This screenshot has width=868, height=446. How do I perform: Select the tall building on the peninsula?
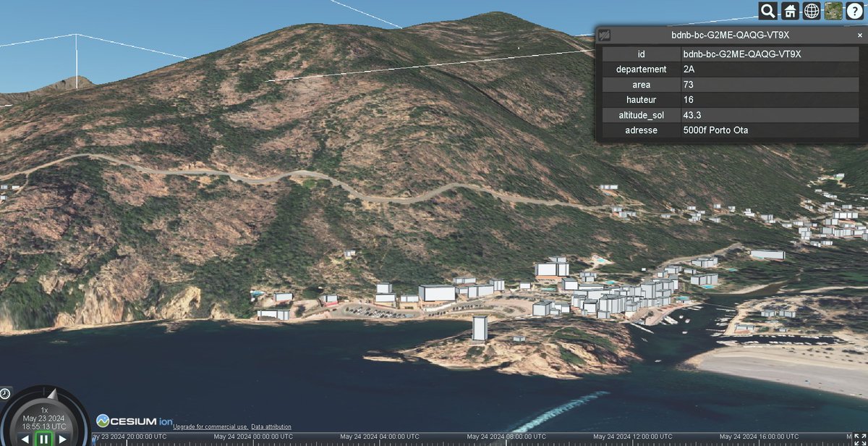pyautogui.click(x=480, y=327)
